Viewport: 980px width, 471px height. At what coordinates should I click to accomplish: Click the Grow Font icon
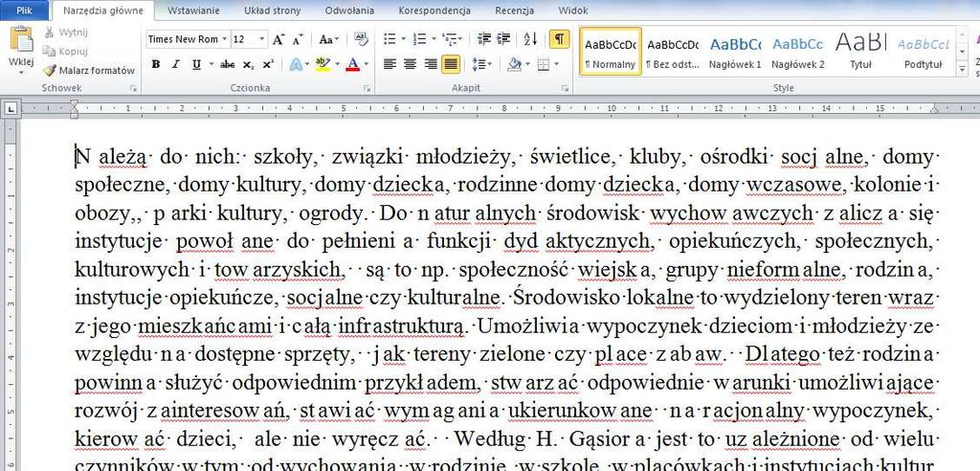point(278,39)
